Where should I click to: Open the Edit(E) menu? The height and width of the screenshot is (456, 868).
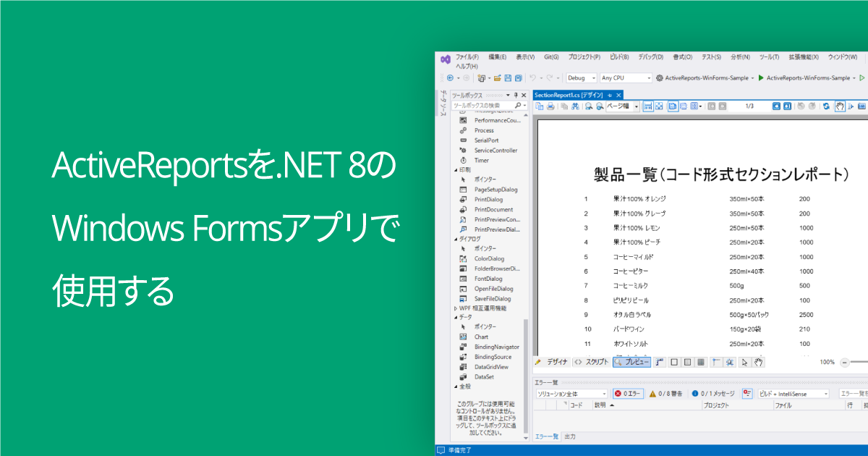click(x=497, y=57)
